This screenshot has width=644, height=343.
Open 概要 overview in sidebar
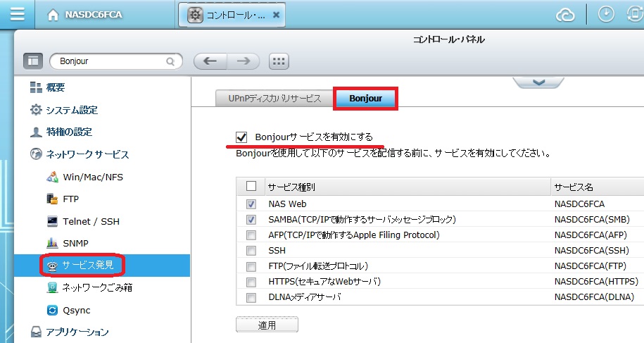point(47,87)
